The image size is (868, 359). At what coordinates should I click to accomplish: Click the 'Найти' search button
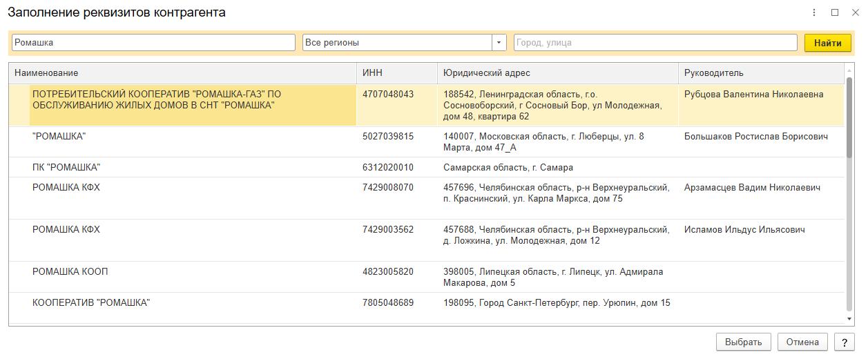[x=827, y=43]
